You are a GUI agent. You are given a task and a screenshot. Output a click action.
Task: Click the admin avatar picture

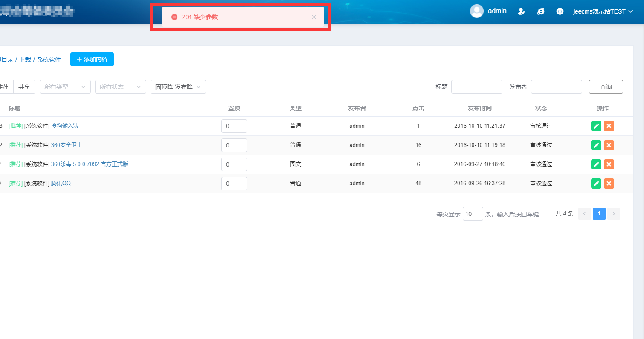(x=476, y=11)
